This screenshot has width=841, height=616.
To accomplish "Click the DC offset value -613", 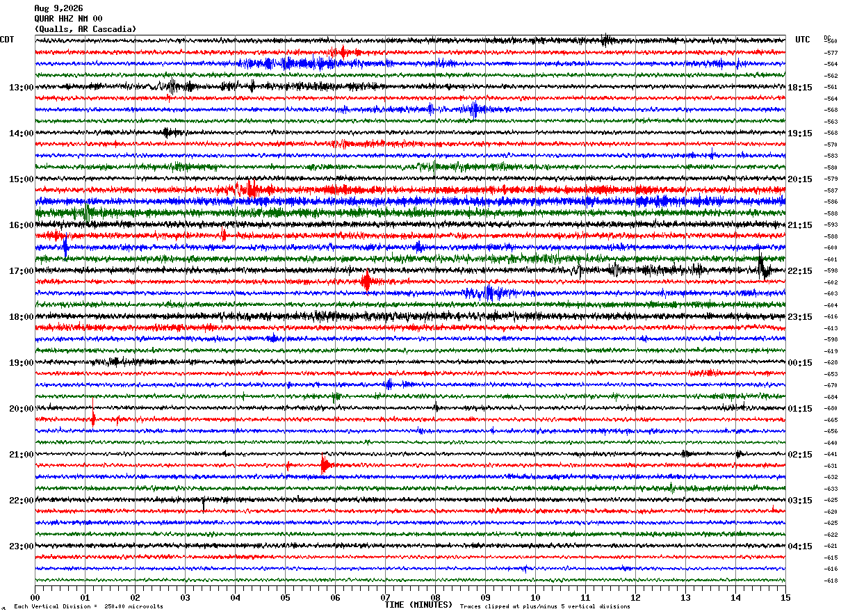I will [831, 328].
